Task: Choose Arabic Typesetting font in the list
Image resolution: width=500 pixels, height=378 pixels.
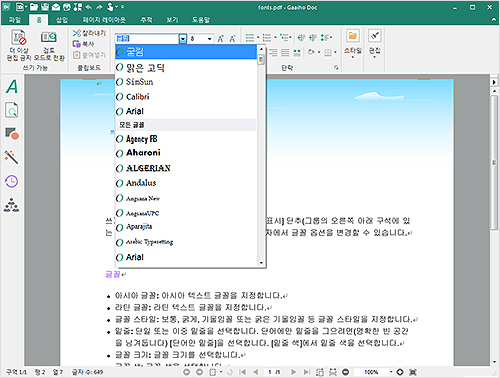Action: [186, 242]
